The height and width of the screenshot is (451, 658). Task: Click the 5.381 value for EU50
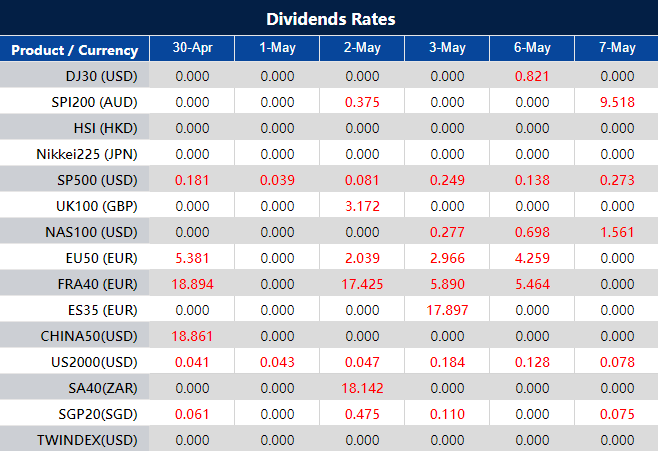point(192,257)
